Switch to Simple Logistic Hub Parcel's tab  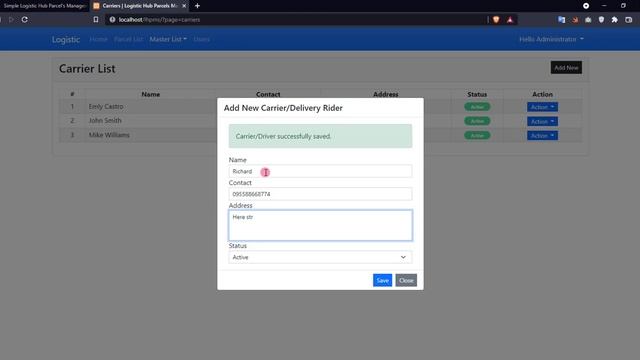point(44,6)
